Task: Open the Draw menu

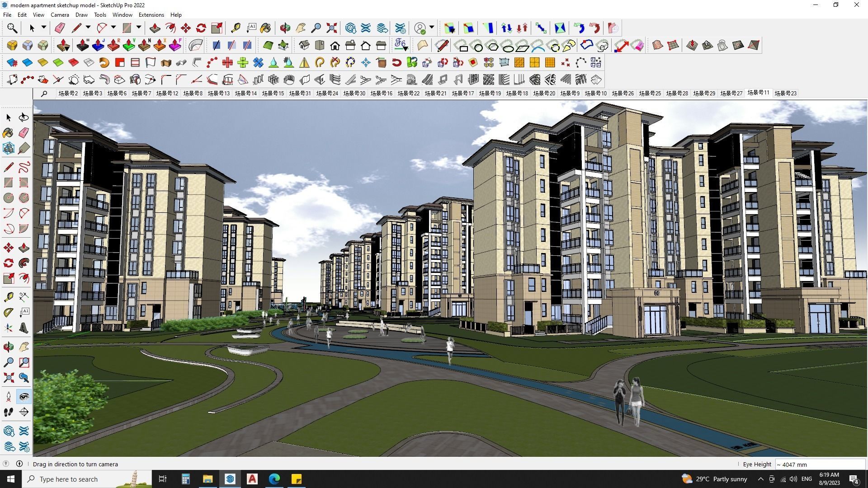Action: pos(81,15)
